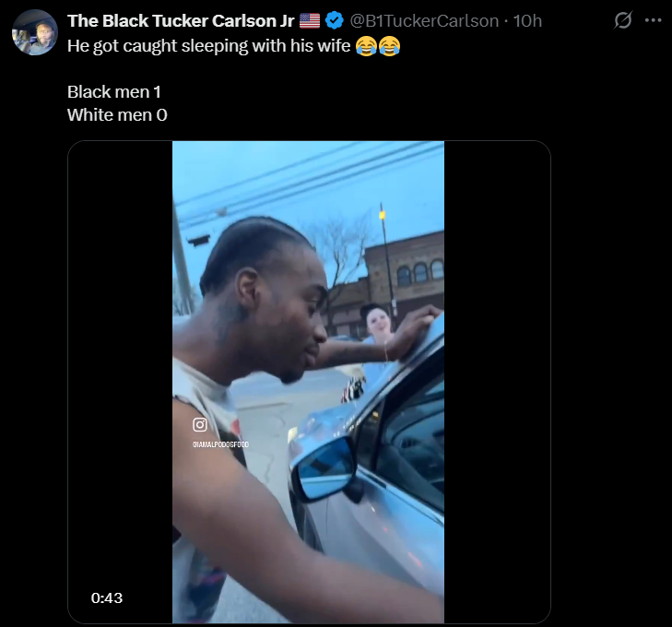Click the black bar right of video
The width and height of the screenshot is (672, 627).
click(497, 382)
